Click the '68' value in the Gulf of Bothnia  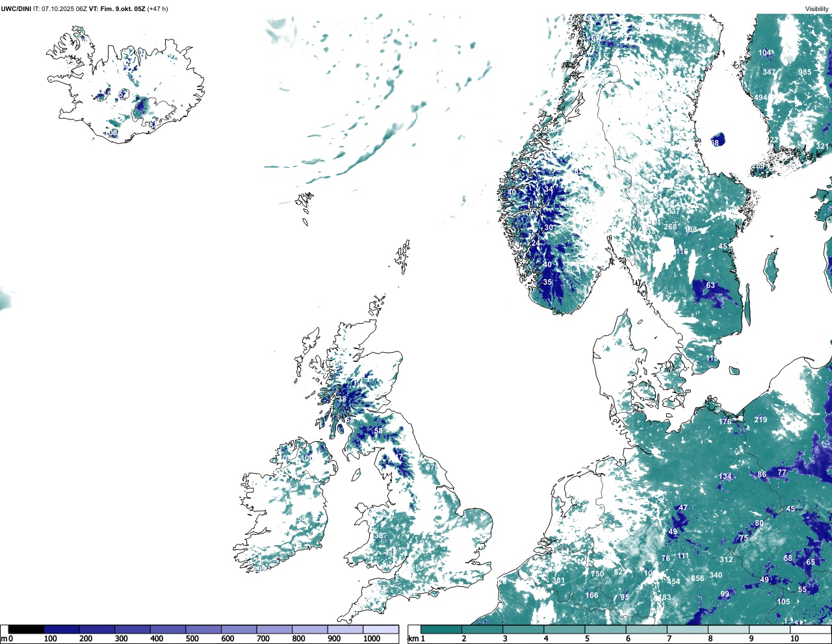(x=715, y=143)
